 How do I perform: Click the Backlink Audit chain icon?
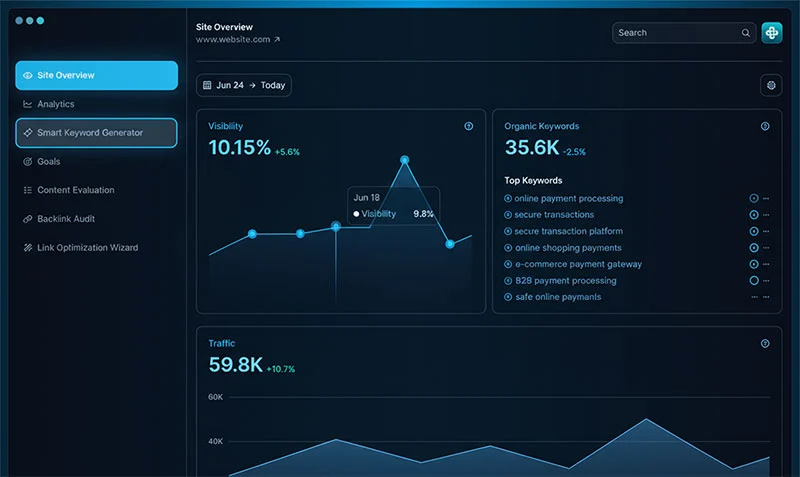coord(28,219)
